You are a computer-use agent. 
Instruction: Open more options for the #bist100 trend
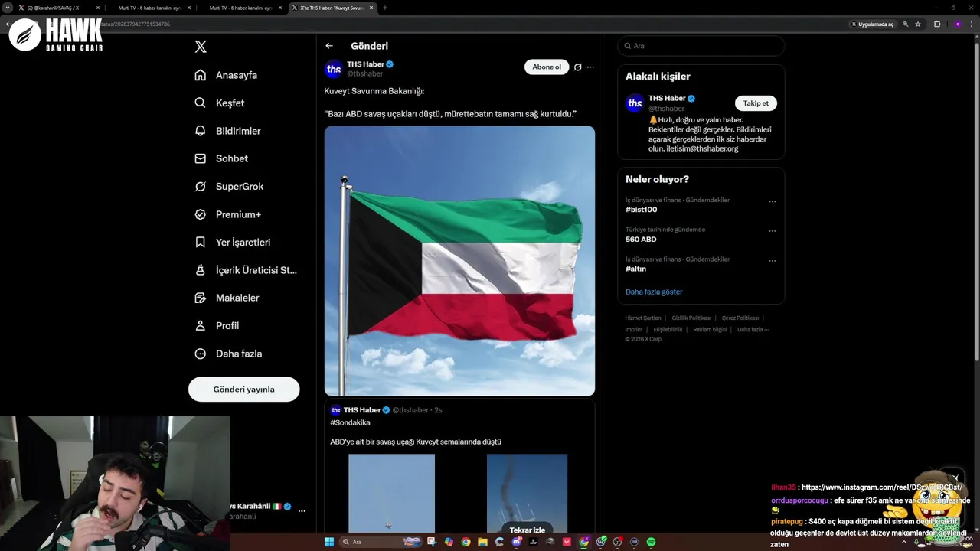click(x=772, y=201)
